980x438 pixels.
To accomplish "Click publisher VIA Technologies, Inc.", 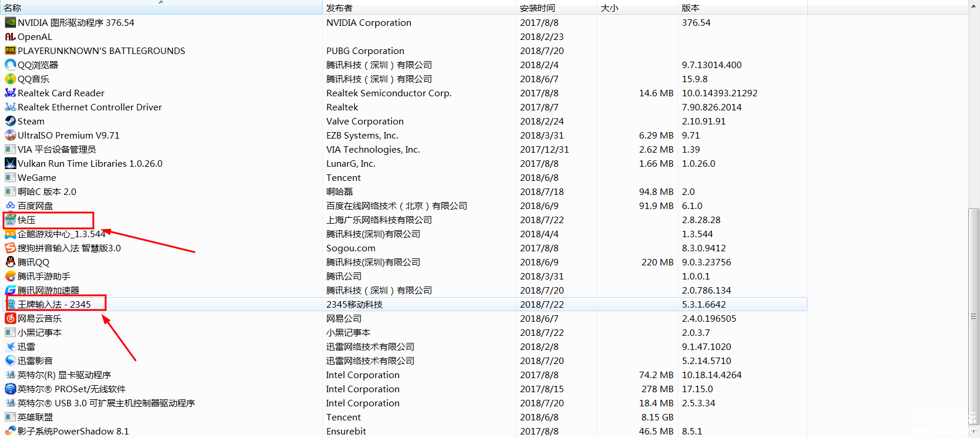I will tap(373, 149).
